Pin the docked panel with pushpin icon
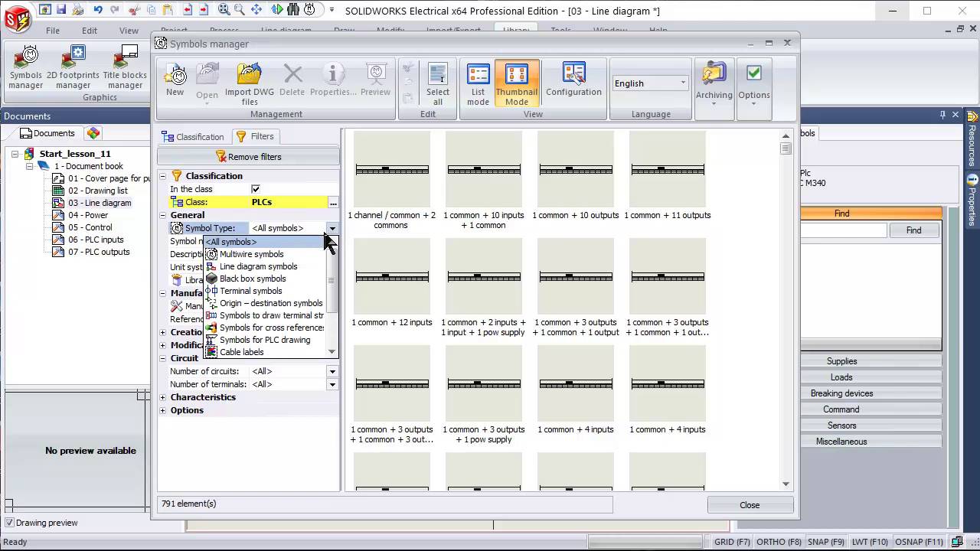Image resolution: width=980 pixels, height=551 pixels. tap(942, 115)
